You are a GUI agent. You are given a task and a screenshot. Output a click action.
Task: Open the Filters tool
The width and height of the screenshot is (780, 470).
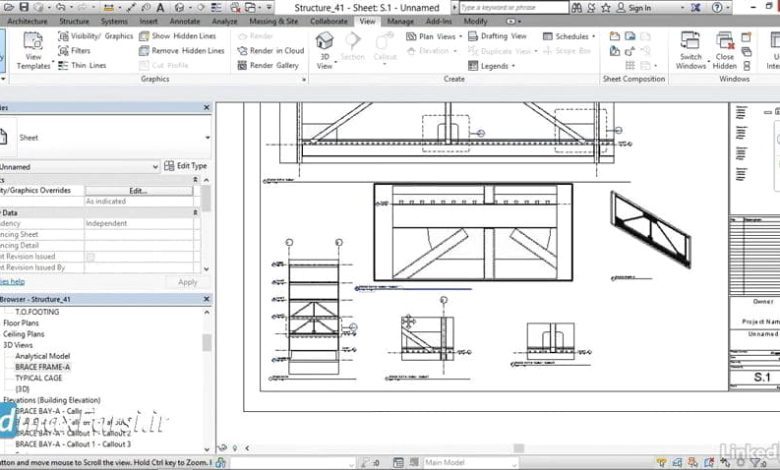tap(74, 51)
